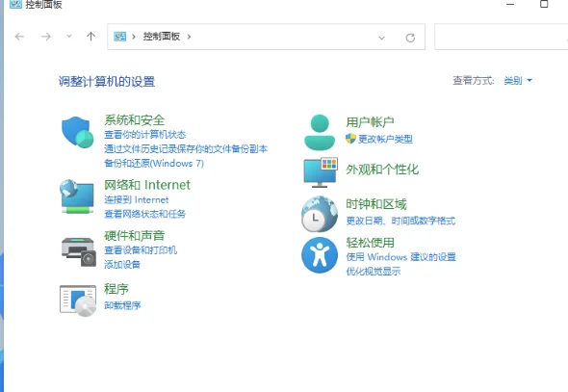This screenshot has height=392, width=568.
Task: Open 卸载程序 link
Action: point(122,305)
